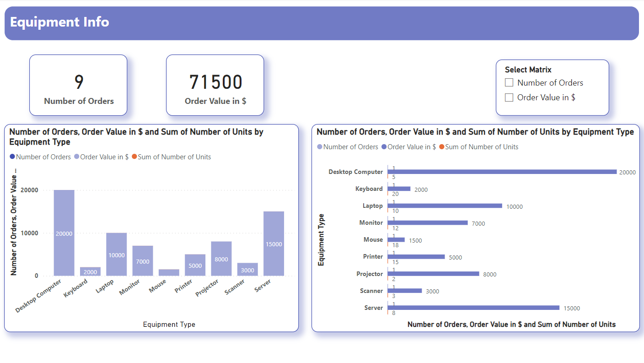Click the "9 Number of Orders" KPI card
This screenshot has height=363, width=644.
(x=78, y=85)
